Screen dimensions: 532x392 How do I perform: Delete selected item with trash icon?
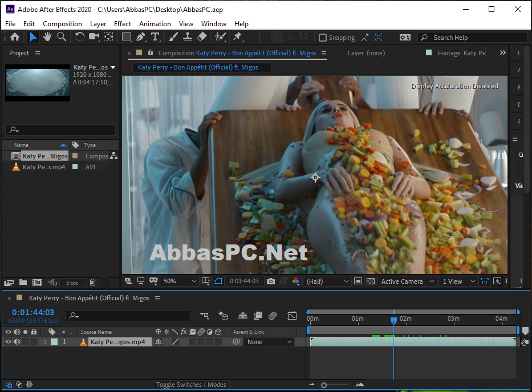point(92,282)
